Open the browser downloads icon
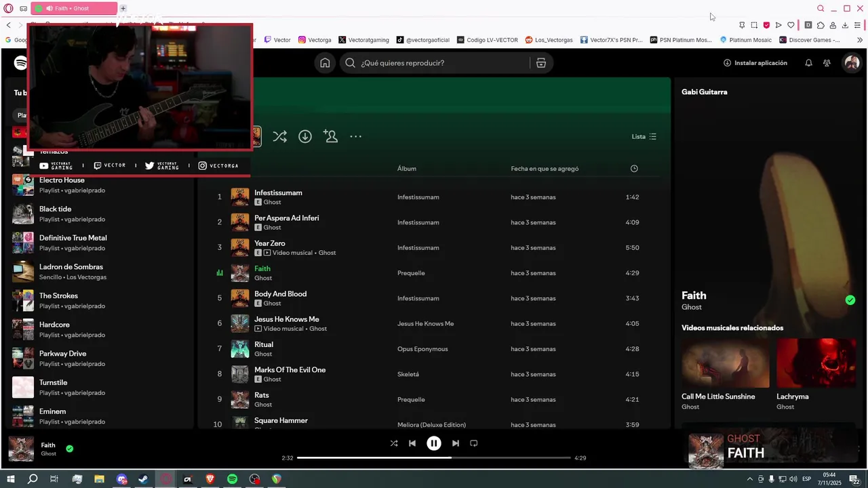Screen dimensions: 868x488 coord(845,25)
